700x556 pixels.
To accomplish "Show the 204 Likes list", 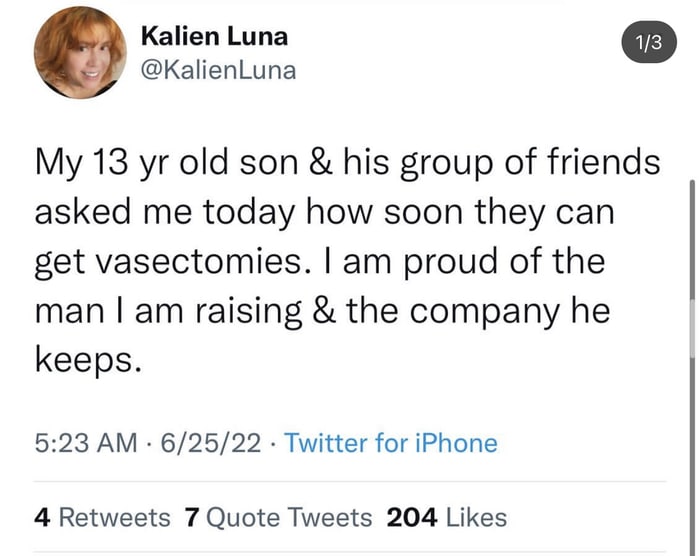I will point(446,517).
